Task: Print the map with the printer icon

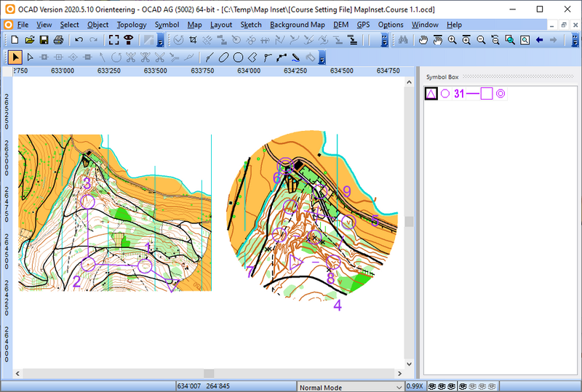Action: 58,40
